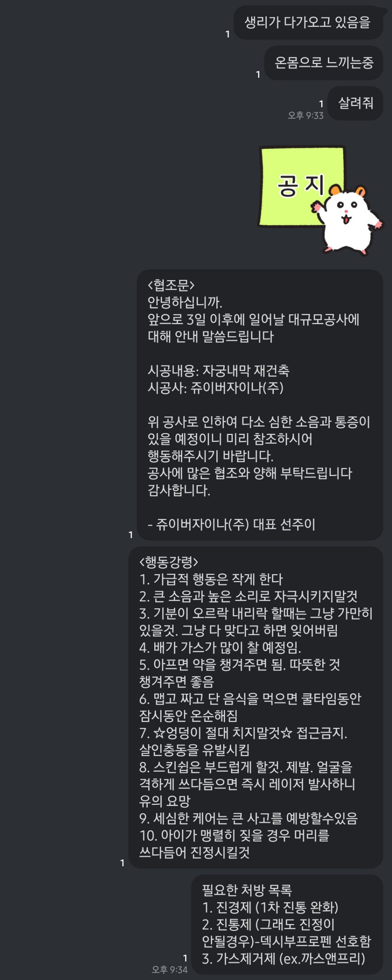Click the unread count beside '생리가 다가오고 있음을'

pyautogui.click(x=228, y=34)
